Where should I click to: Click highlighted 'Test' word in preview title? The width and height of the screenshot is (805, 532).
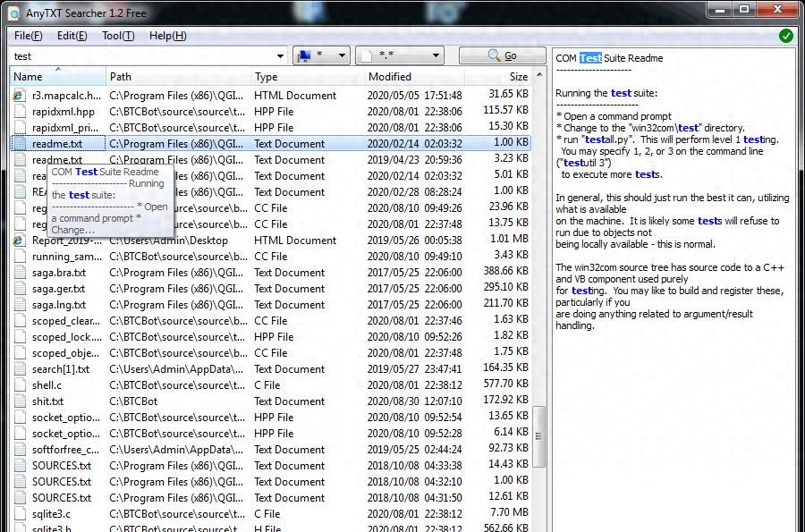tap(590, 58)
